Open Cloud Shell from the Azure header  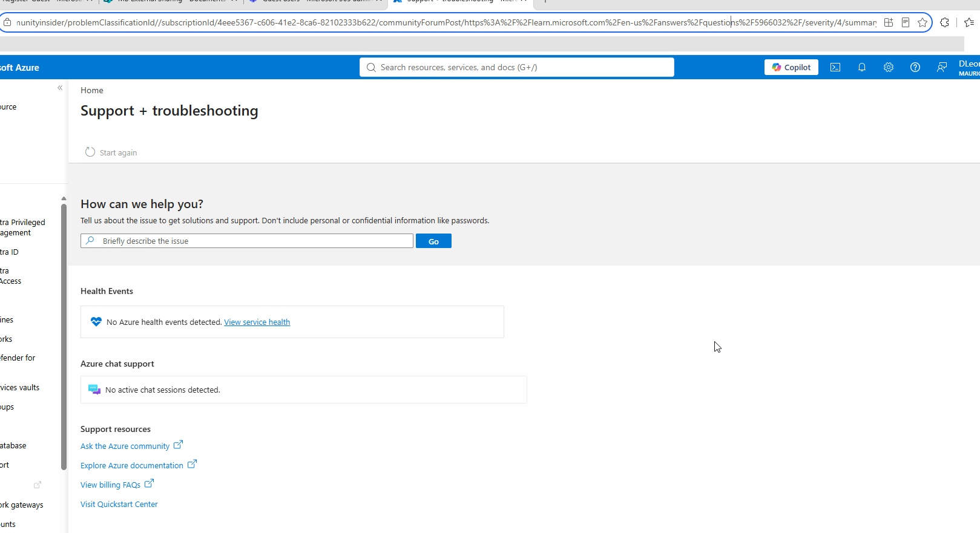point(835,67)
